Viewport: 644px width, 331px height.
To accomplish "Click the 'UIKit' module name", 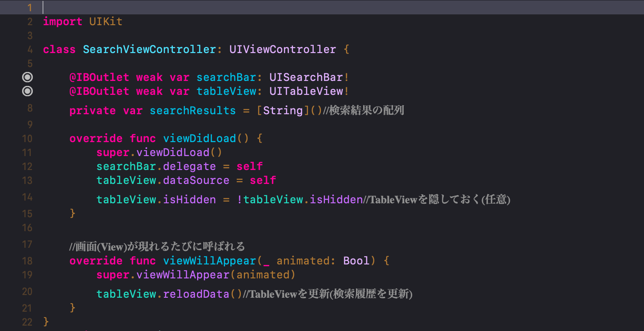I will pyautogui.click(x=106, y=22).
